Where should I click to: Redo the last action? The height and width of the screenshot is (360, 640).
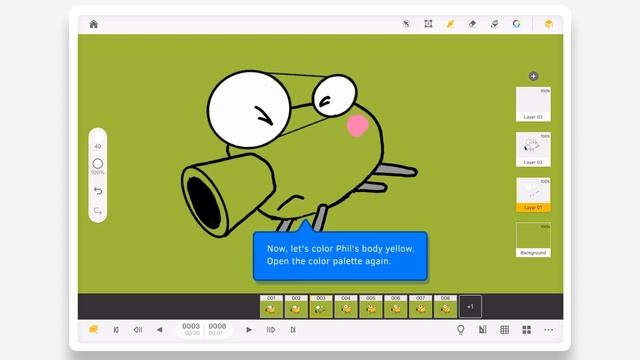(98, 211)
